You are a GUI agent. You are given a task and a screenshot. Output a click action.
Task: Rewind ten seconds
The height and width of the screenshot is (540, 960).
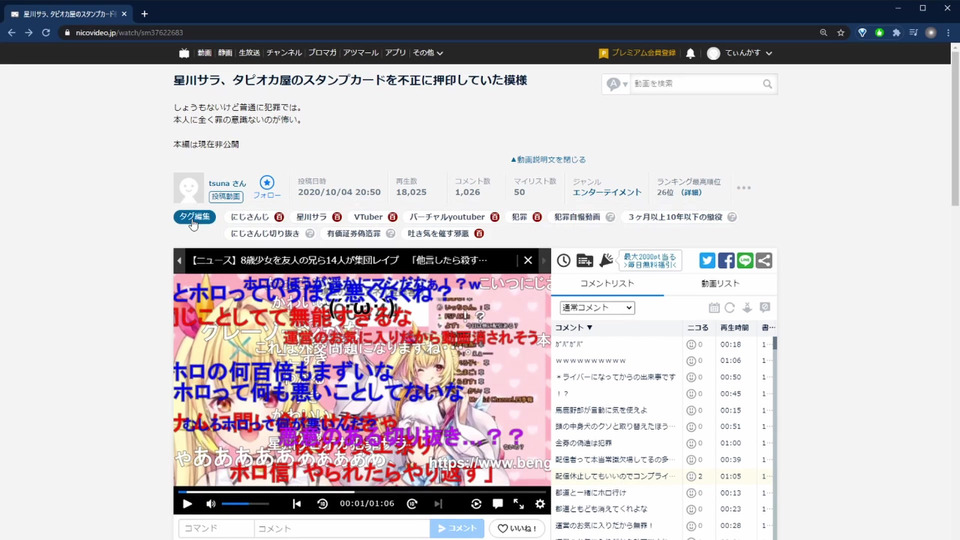323,504
